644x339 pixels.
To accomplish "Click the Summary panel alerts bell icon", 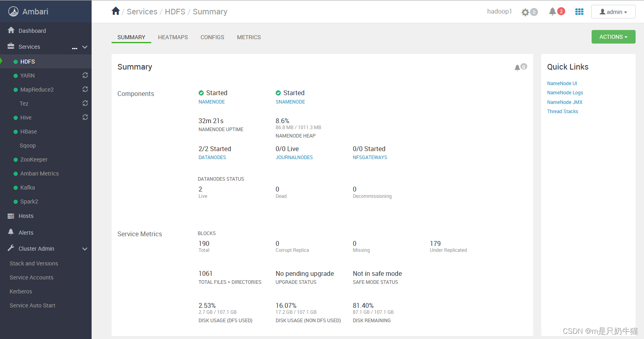I will tap(517, 68).
